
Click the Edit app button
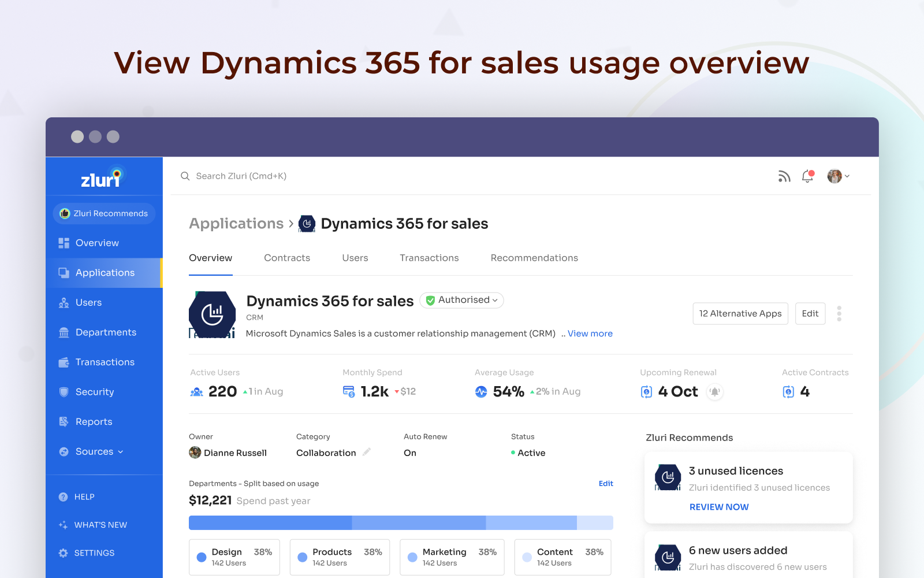(x=810, y=313)
